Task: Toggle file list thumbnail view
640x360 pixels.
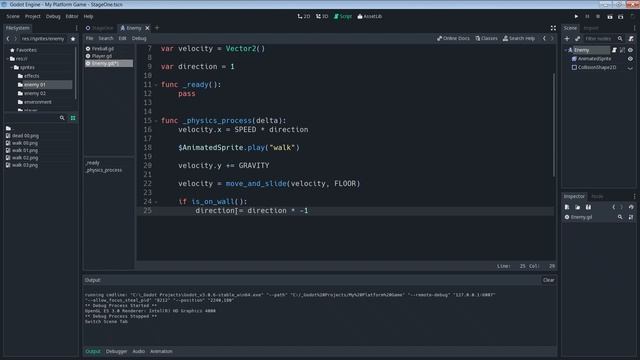Action: 73,118
